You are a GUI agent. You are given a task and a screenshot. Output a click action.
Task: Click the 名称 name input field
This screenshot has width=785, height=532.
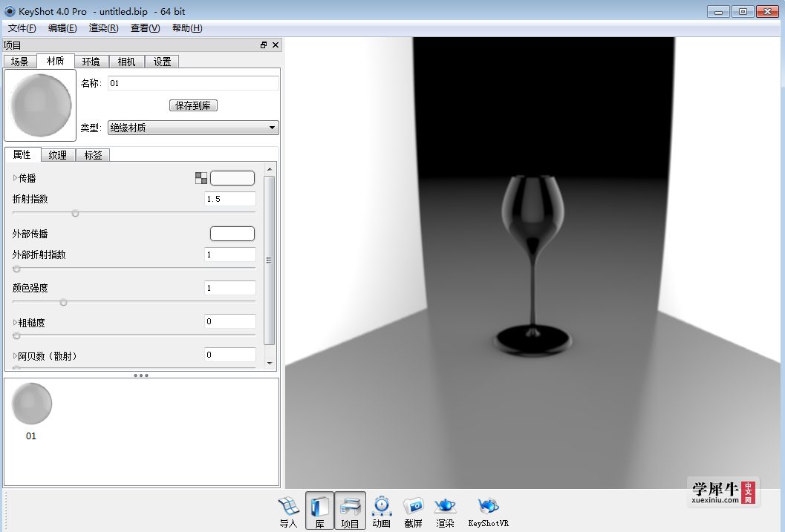pos(193,83)
